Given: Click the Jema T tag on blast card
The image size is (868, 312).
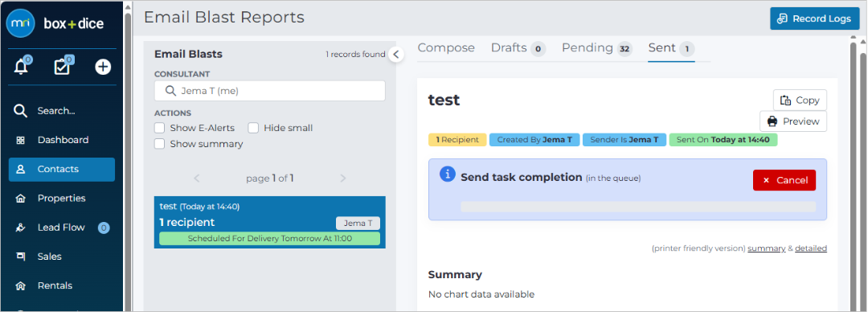Looking at the screenshot, I should pos(358,224).
